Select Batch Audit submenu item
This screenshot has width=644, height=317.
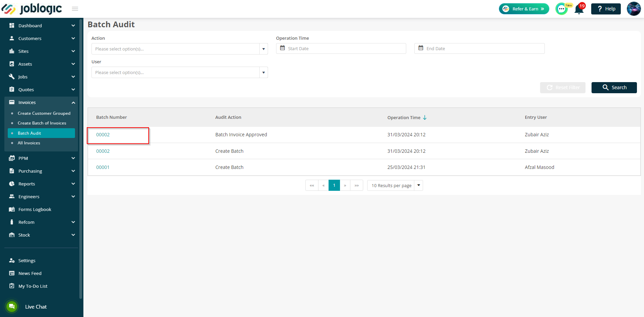pyautogui.click(x=41, y=133)
